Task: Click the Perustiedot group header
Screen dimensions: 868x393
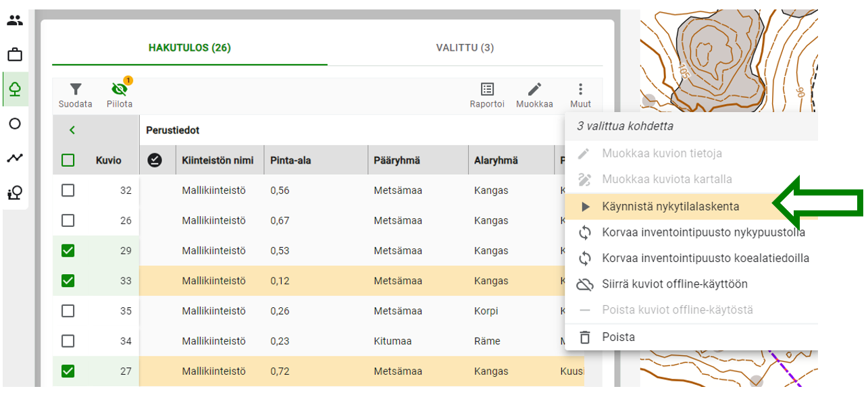Action: 172,130
